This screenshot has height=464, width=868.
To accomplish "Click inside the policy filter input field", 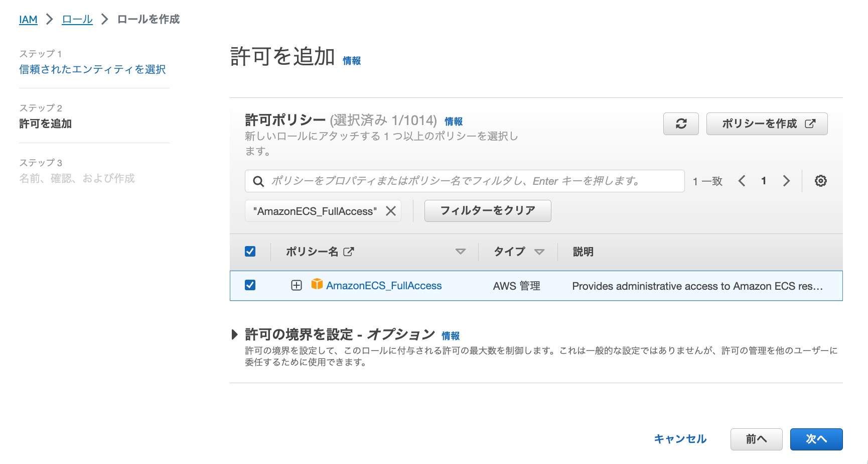I will pos(452,181).
